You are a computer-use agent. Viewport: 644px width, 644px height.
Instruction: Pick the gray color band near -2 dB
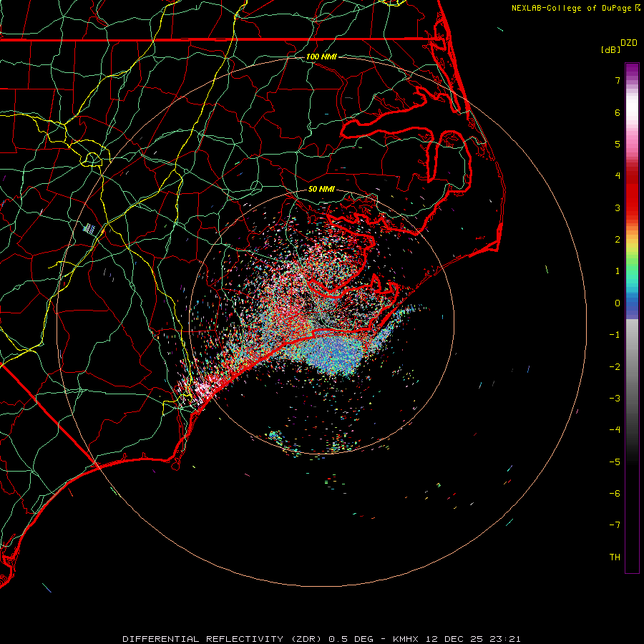(632, 366)
